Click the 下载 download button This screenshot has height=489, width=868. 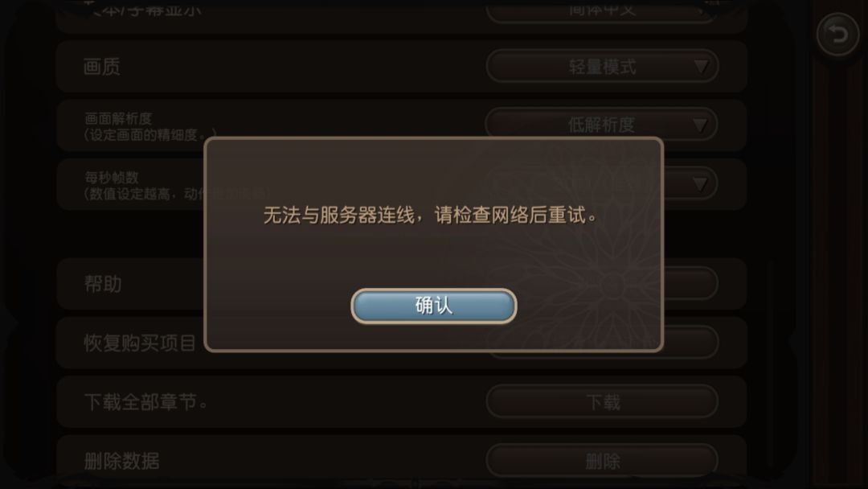602,401
